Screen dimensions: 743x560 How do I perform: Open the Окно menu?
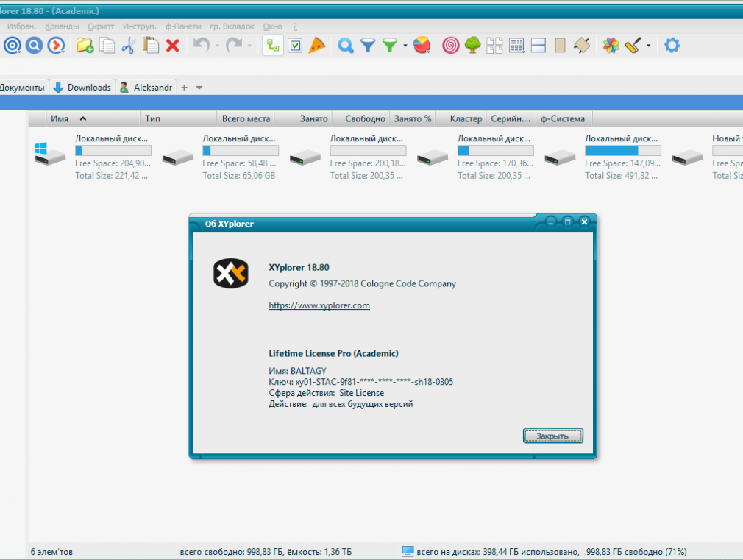(x=272, y=26)
